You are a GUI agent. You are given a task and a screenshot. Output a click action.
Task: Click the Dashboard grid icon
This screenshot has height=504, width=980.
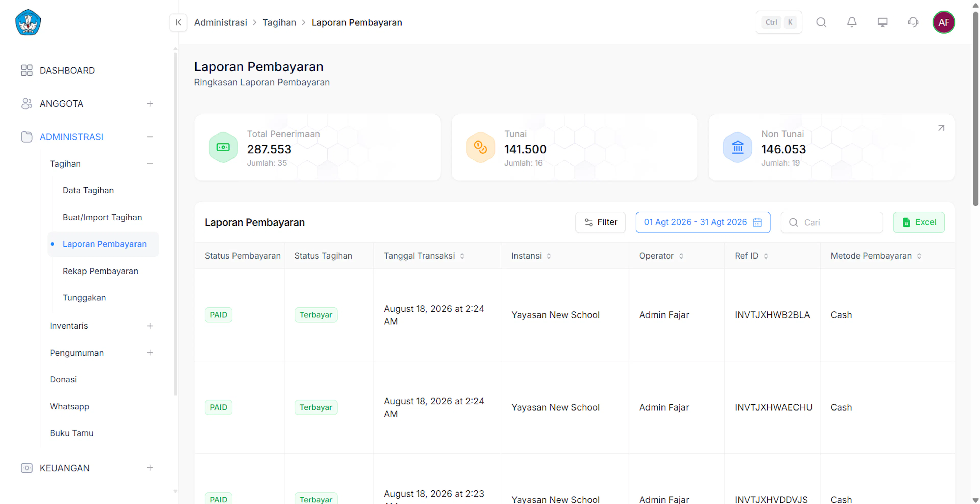tap(27, 71)
